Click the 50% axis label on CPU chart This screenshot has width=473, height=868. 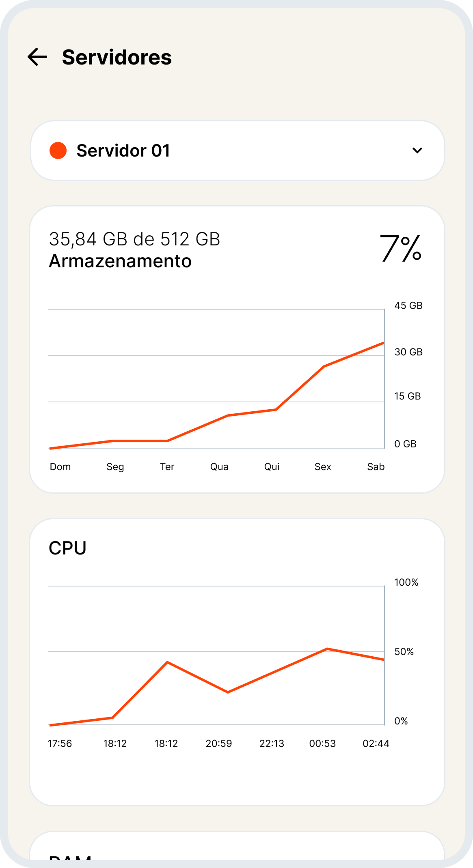(404, 651)
